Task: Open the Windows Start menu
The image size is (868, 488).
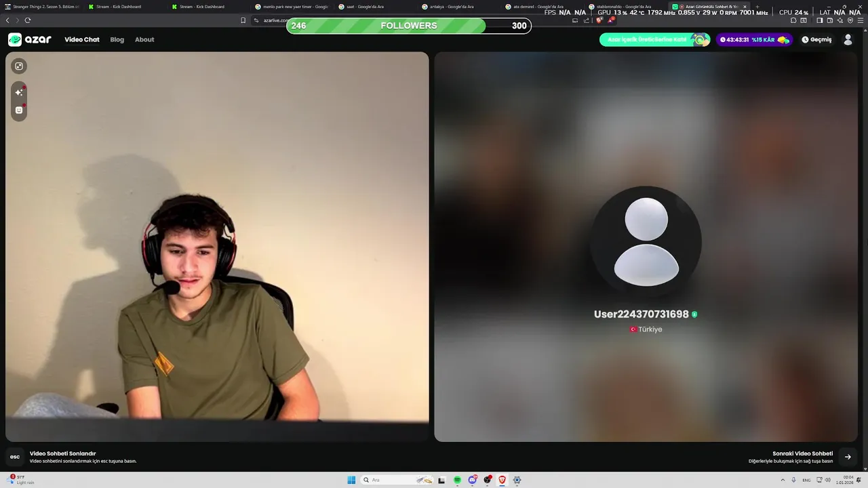Action: tap(351, 480)
